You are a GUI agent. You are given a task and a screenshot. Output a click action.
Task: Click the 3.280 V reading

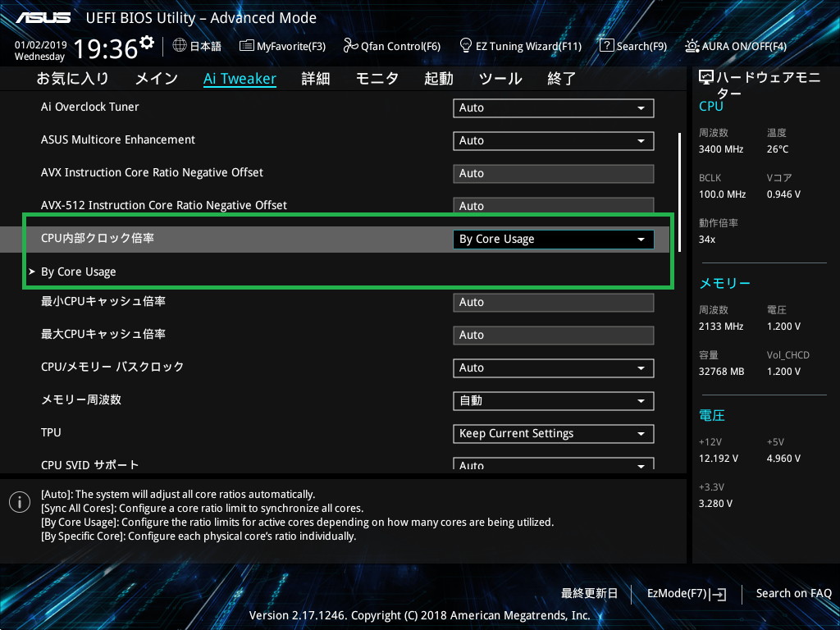[x=715, y=504]
